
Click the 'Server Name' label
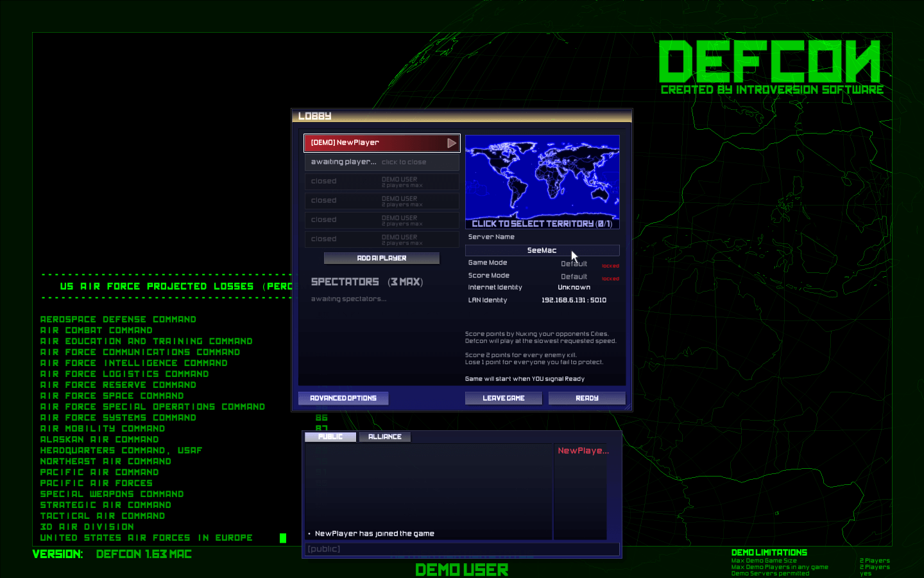[x=492, y=237]
